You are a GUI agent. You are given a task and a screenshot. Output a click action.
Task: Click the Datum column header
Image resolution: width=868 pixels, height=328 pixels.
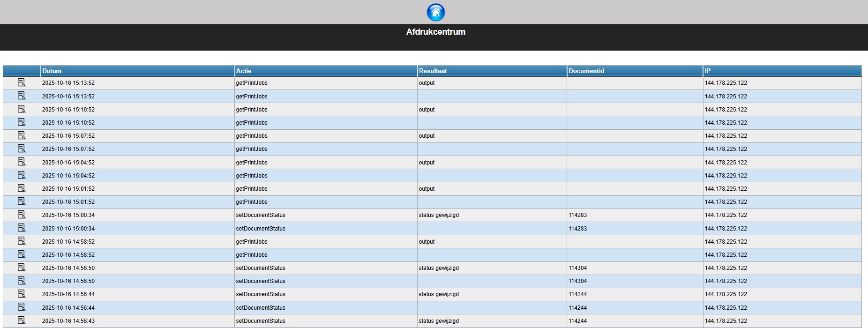(52, 71)
